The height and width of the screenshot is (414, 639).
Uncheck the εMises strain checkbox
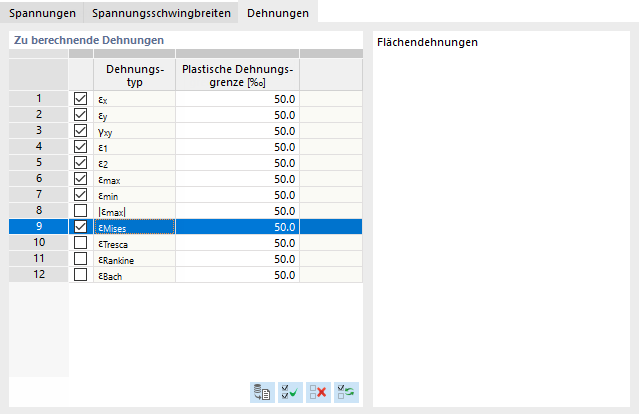coord(81,227)
